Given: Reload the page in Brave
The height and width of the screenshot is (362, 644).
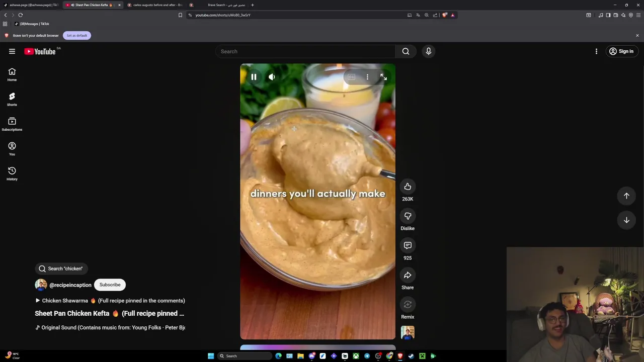Looking at the screenshot, I should click(x=21, y=15).
